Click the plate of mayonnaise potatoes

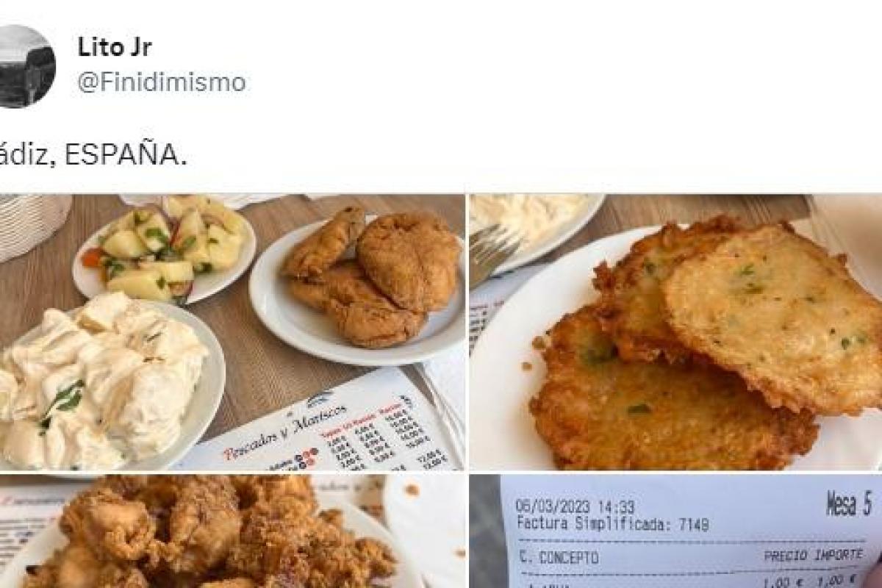108,385
